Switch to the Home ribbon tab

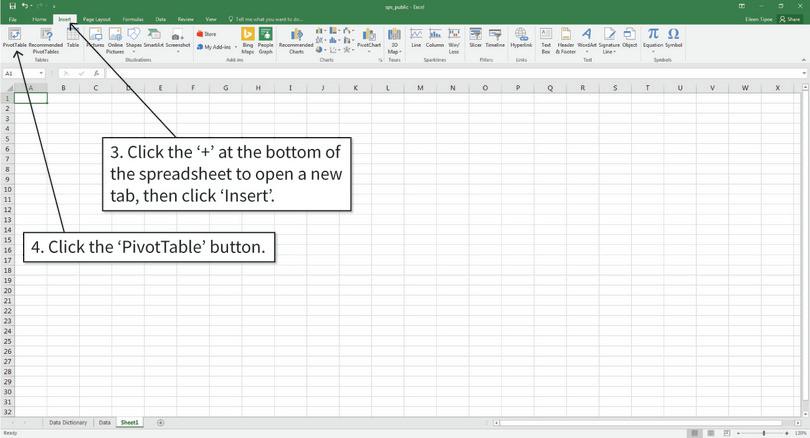coord(39,19)
